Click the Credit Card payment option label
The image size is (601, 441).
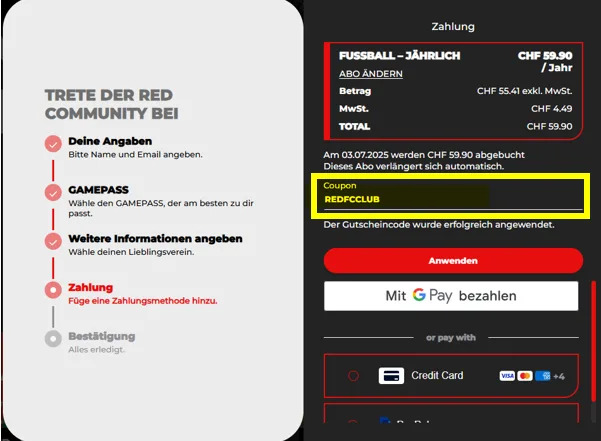437,375
